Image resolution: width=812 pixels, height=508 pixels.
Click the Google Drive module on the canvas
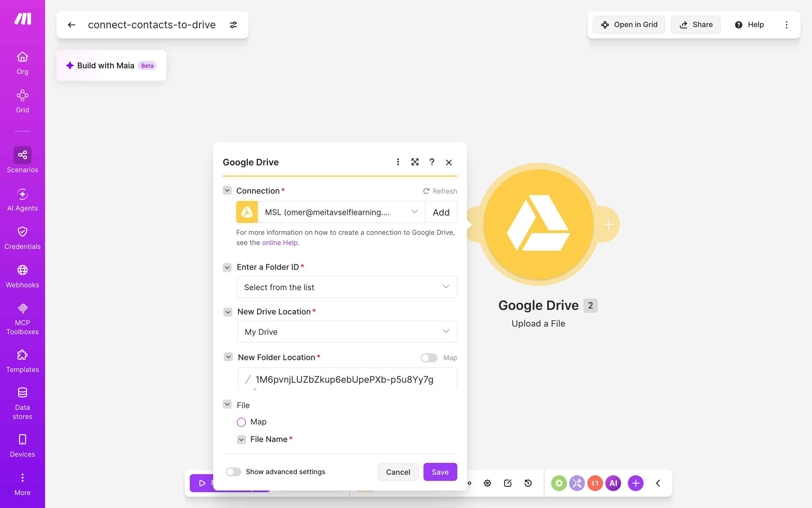click(538, 224)
